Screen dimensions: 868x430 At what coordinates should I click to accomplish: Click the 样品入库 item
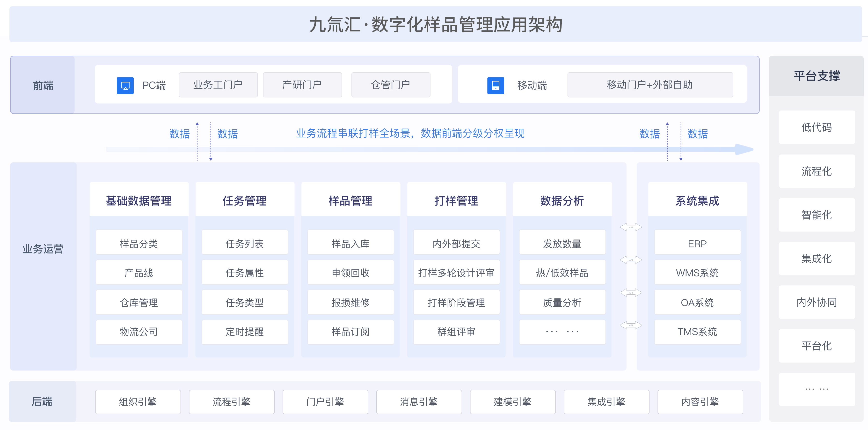point(350,243)
